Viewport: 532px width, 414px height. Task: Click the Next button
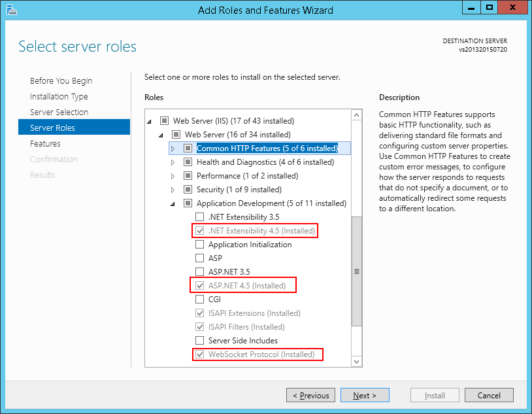(x=365, y=395)
